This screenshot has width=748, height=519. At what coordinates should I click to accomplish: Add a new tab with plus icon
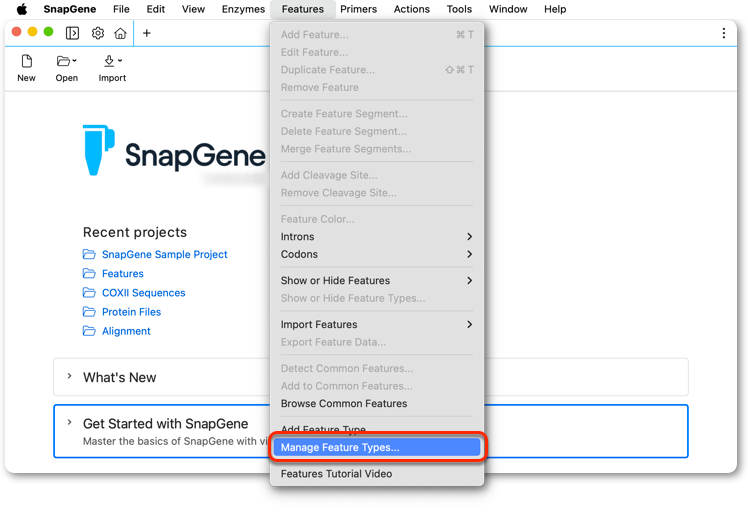tap(147, 33)
